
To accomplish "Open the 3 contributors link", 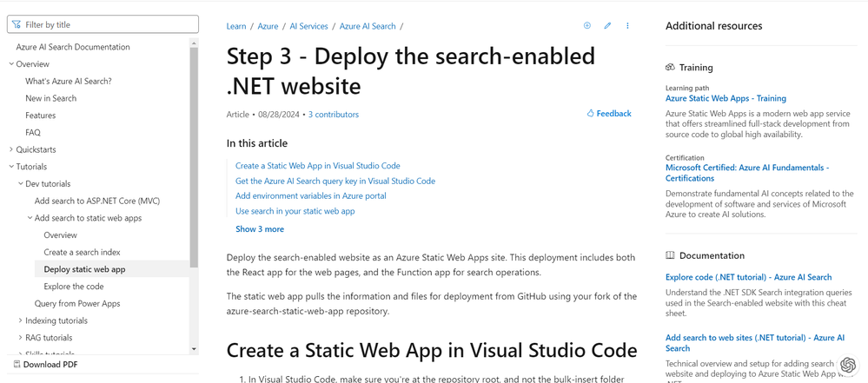I will [x=333, y=115].
